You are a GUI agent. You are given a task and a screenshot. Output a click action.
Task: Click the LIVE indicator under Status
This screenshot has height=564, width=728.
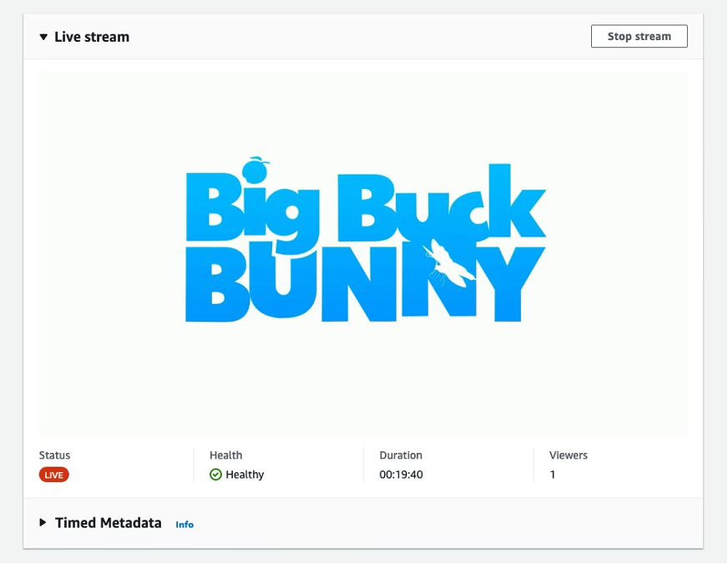pyautogui.click(x=53, y=475)
